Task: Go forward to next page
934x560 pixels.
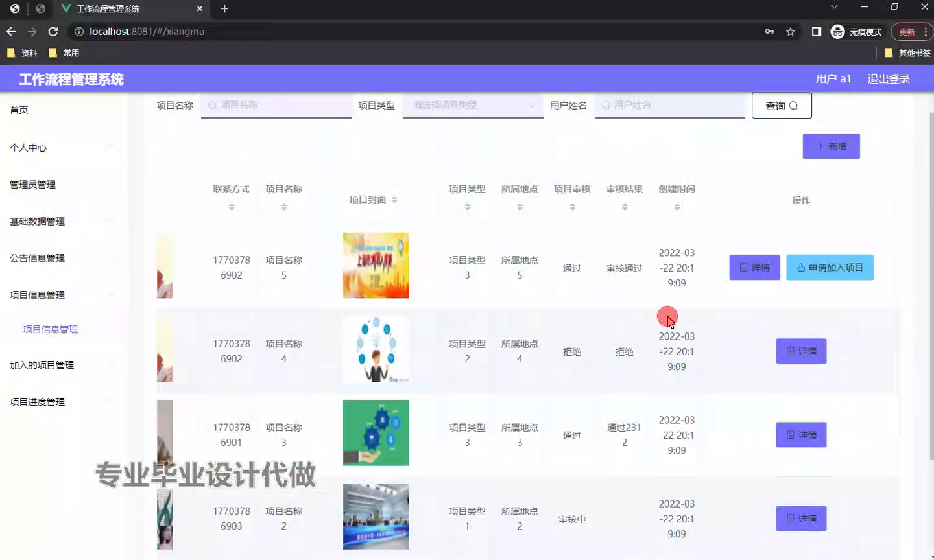Action: pos(32,31)
